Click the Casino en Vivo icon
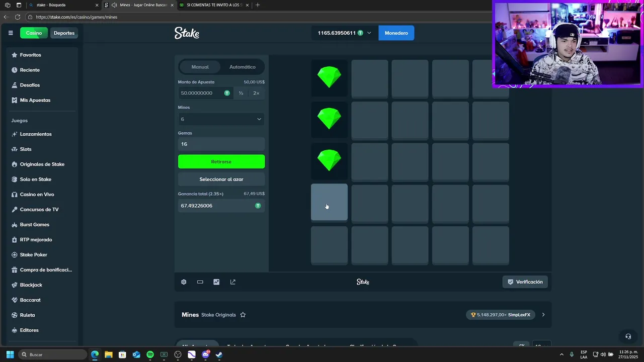 pyautogui.click(x=15, y=195)
